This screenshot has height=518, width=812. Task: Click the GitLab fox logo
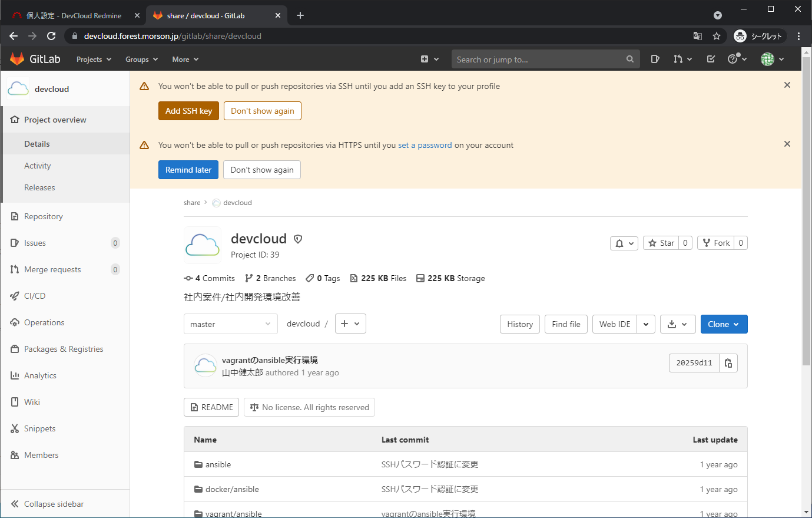17,59
